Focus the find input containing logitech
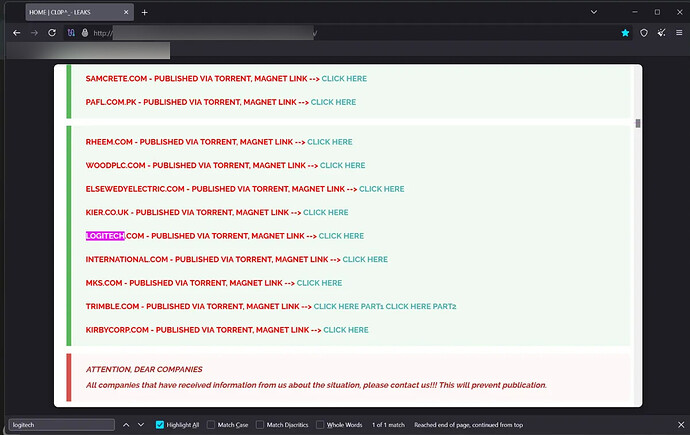The width and height of the screenshot is (690, 435). [62, 425]
